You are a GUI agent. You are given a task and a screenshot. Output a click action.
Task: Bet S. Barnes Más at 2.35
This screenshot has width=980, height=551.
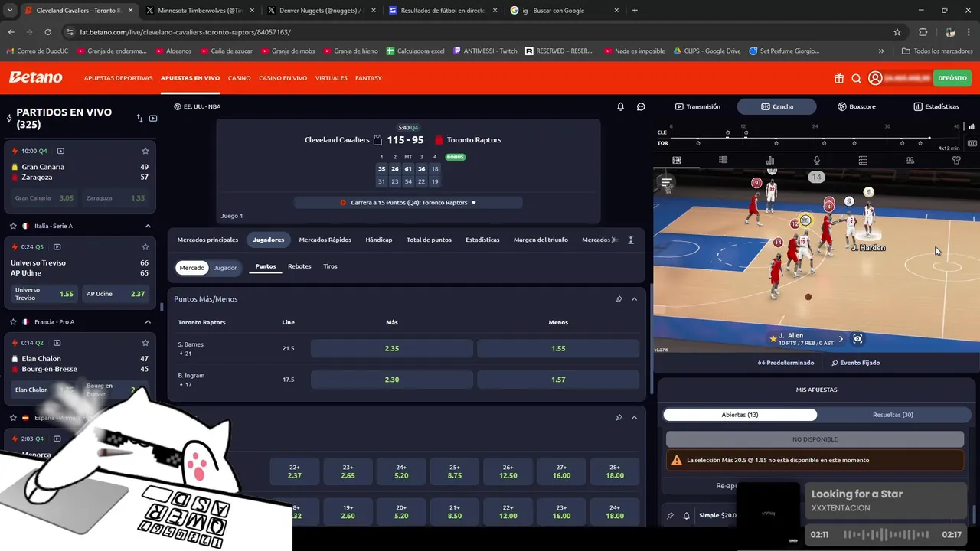click(392, 348)
